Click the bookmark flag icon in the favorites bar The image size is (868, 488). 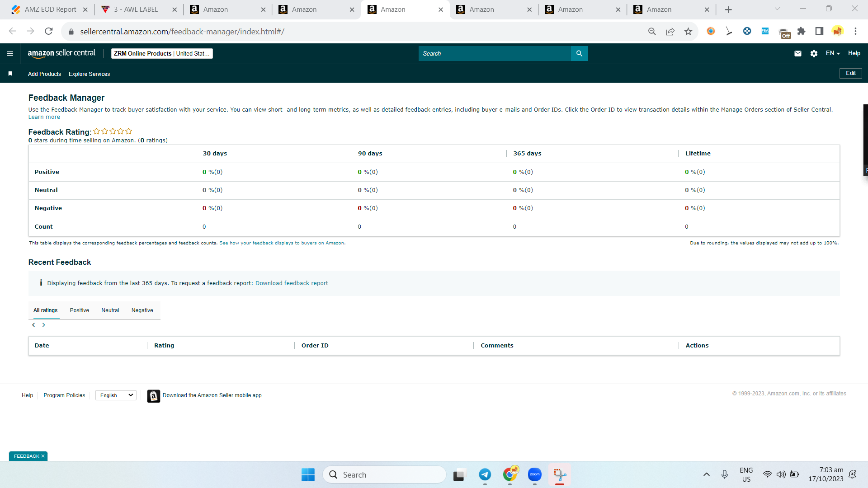point(10,74)
